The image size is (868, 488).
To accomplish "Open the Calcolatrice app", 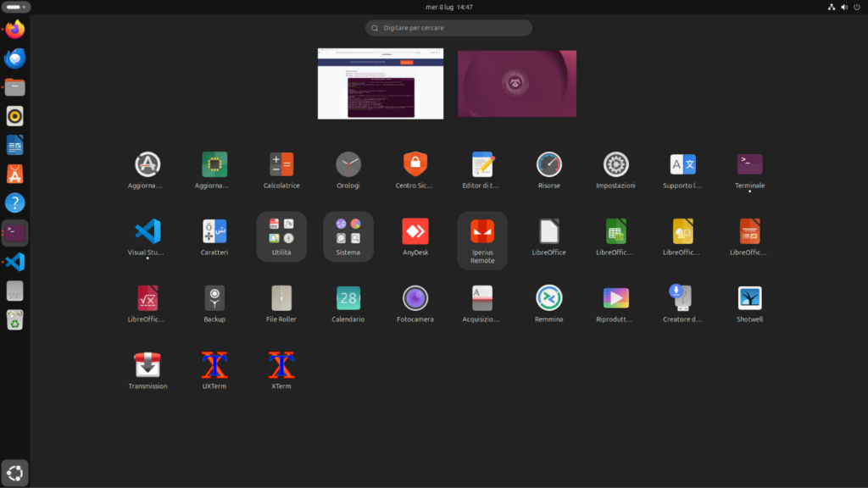I will coord(281,164).
